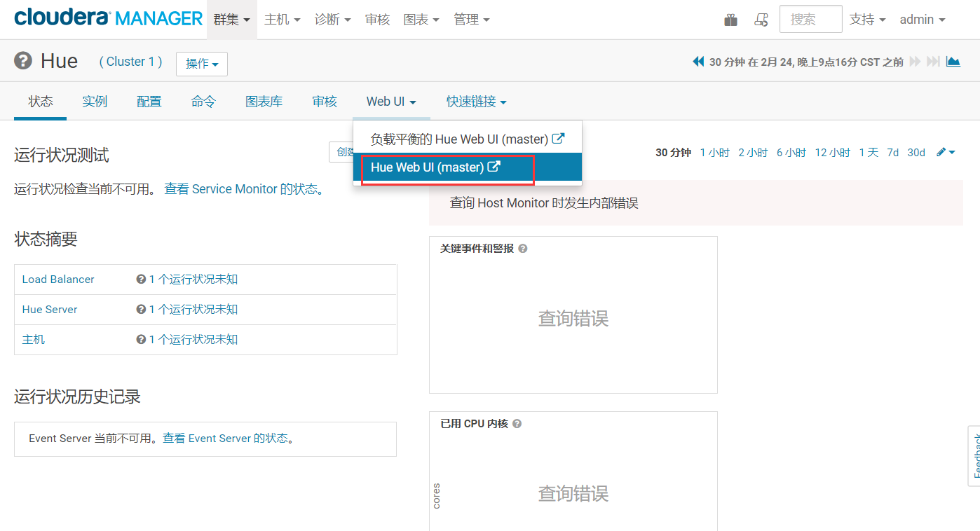Screen dimensions: 980x531
Task: Expand the 快速链接 dropdown
Action: click(x=477, y=102)
